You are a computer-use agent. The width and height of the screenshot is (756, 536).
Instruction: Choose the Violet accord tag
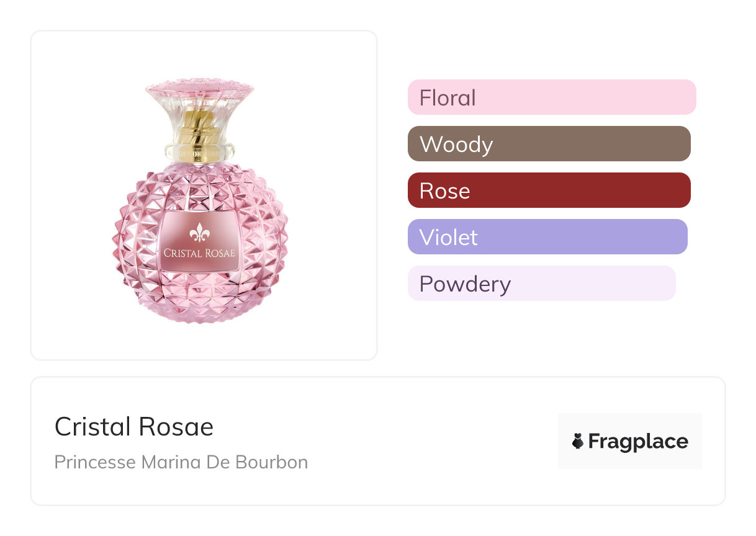(547, 237)
